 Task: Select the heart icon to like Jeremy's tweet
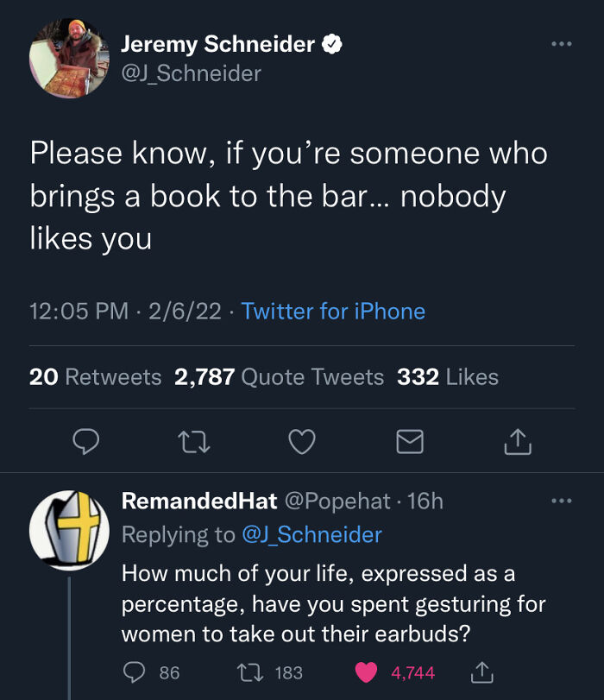(302, 443)
